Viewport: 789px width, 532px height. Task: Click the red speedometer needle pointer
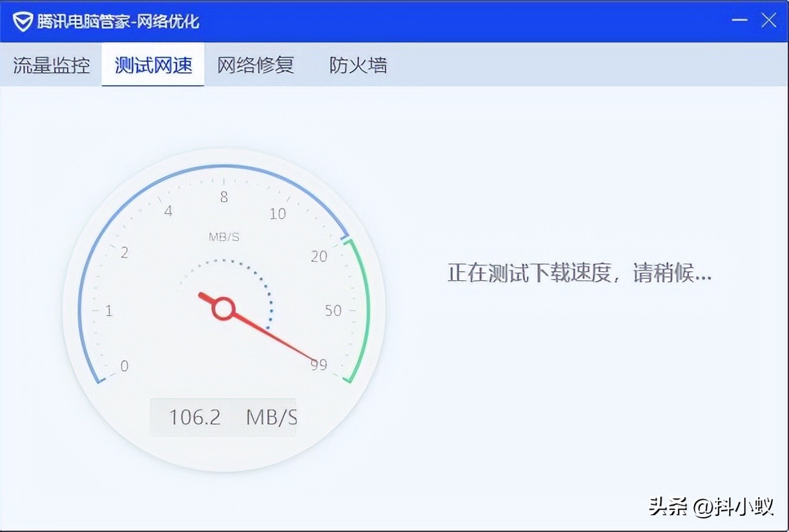(x=278, y=338)
